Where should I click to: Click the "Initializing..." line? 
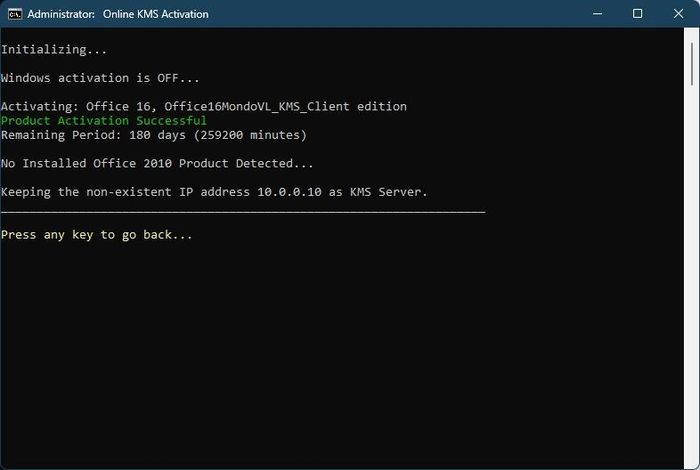(x=54, y=49)
